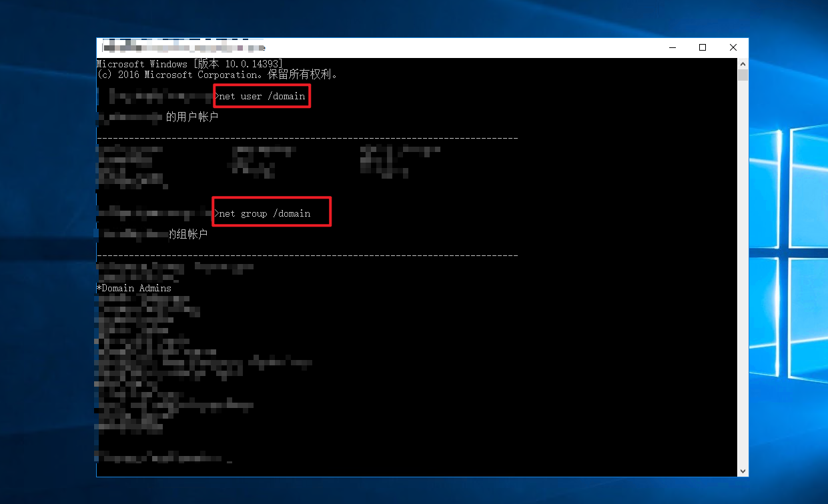Click the '的组帐户' header text
The image size is (828, 504).
tap(187, 235)
